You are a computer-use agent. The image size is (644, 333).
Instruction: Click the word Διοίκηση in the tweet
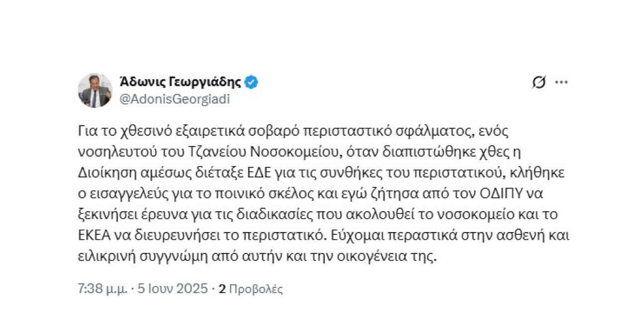(x=103, y=173)
